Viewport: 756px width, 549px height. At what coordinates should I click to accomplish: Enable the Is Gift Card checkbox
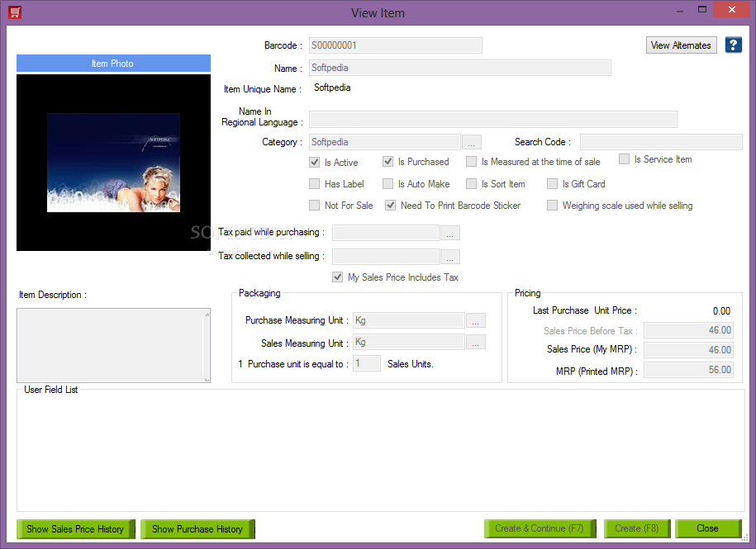pyautogui.click(x=552, y=183)
